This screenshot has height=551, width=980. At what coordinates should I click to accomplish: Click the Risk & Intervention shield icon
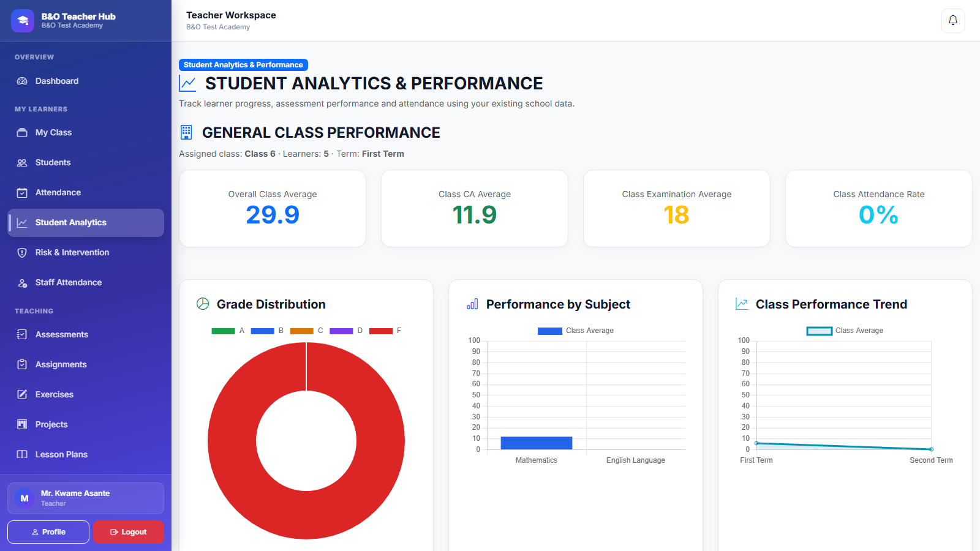(x=22, y=252)
